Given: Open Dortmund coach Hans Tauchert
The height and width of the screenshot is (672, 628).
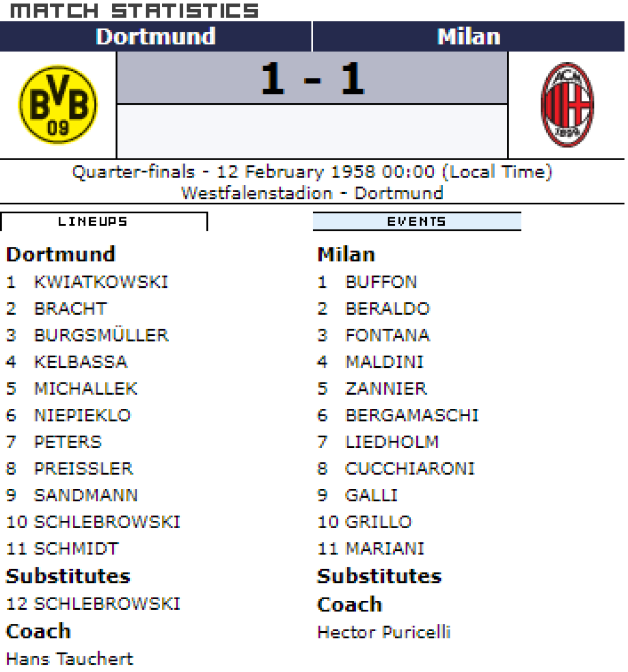Looking at the screenshot, I should click(69, 659).
